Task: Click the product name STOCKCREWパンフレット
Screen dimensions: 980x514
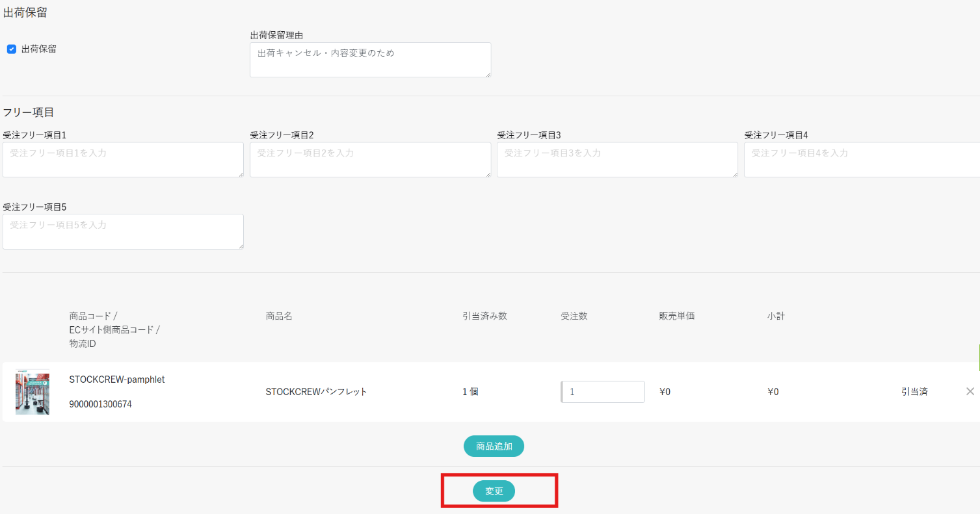Action: [x=316, y=392]
